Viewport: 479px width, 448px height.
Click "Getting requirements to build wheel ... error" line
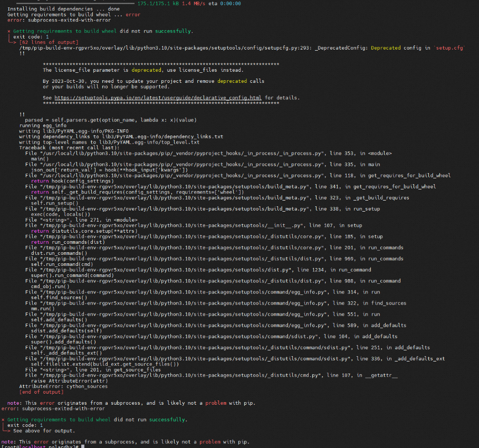pyautogui.click(x=74, y=15)
